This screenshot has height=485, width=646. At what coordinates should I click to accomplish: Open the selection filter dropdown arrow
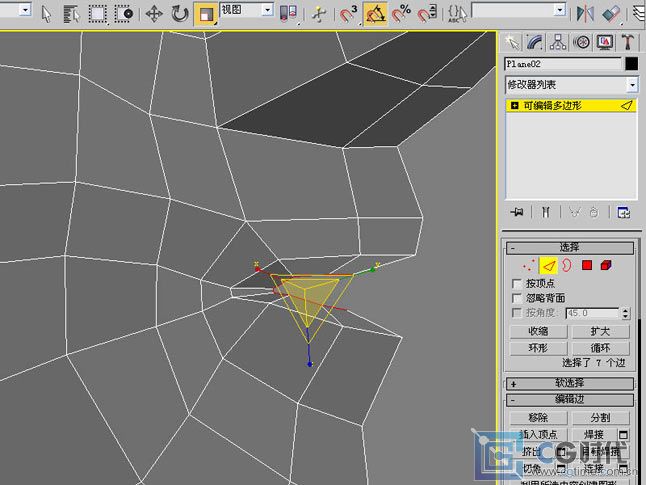pos(25,10)
